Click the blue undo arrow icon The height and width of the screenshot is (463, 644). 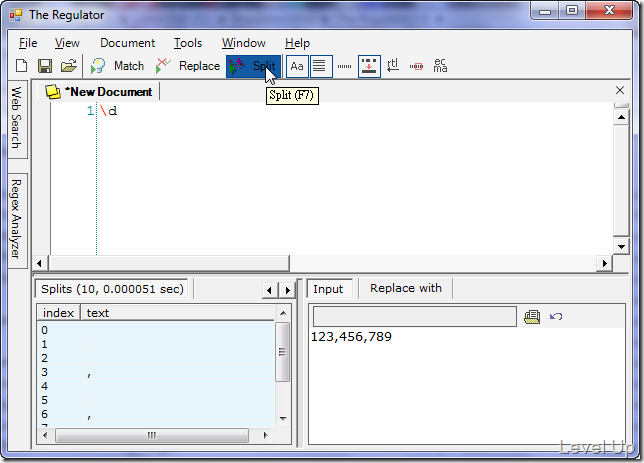click(x=556, y=316)
